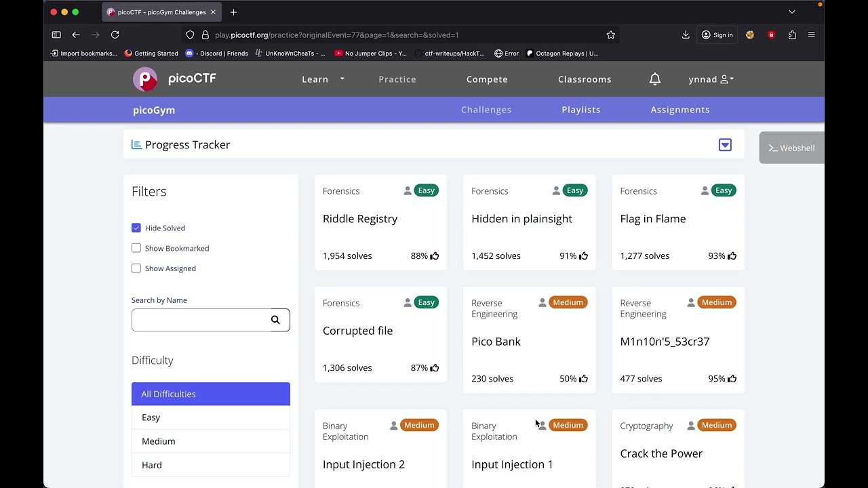
Task: Click the author icon on Crack the Power card
Action: tap(691, 425)
